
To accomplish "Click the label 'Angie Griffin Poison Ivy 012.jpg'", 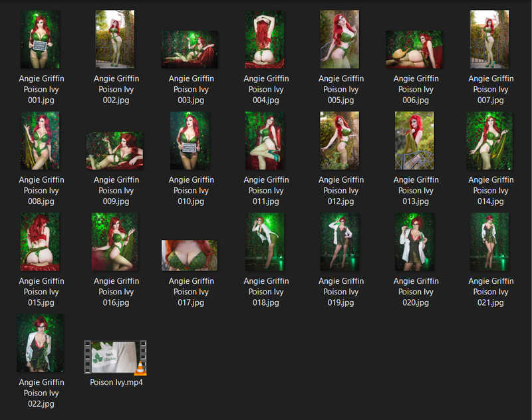I will tap(341, 191).
